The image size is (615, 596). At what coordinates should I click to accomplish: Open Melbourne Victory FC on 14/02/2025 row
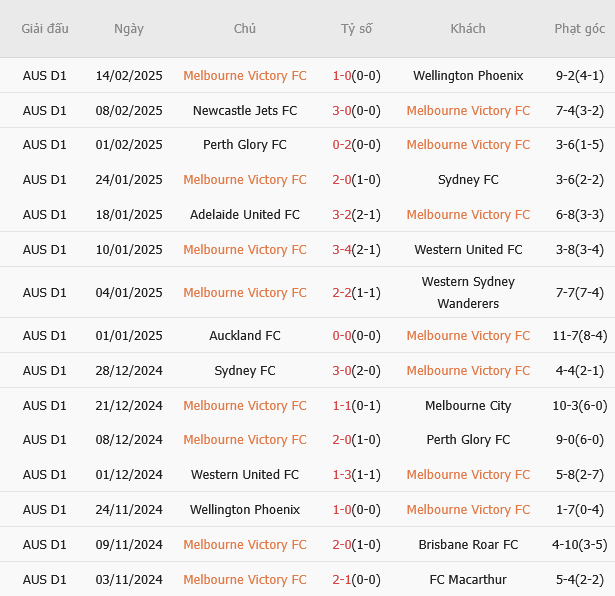(245, 75)
